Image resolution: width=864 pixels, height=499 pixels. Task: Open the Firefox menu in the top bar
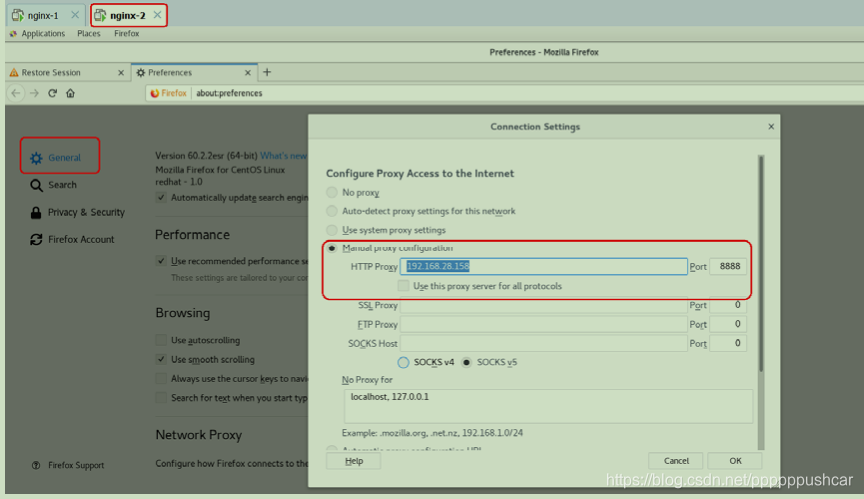(126, 34)
